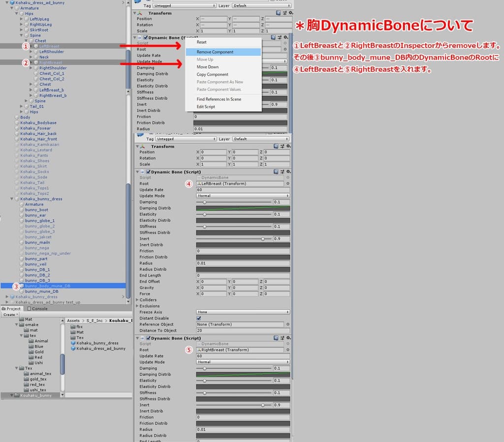Open Freeze Axis None dropdown
504x442 pixels.
click(x=243, y=312)
